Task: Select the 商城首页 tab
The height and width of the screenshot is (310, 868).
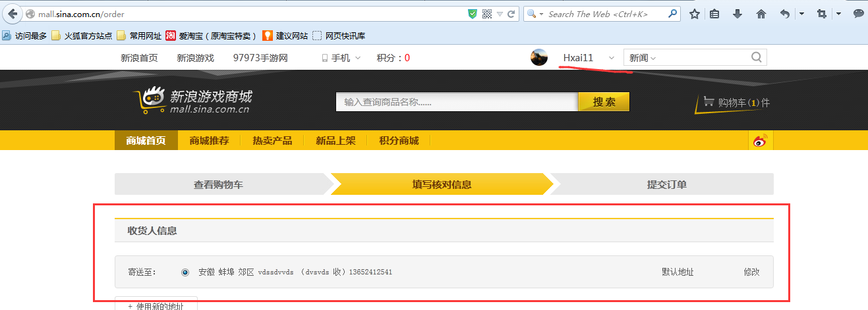Action: [146, 140]
